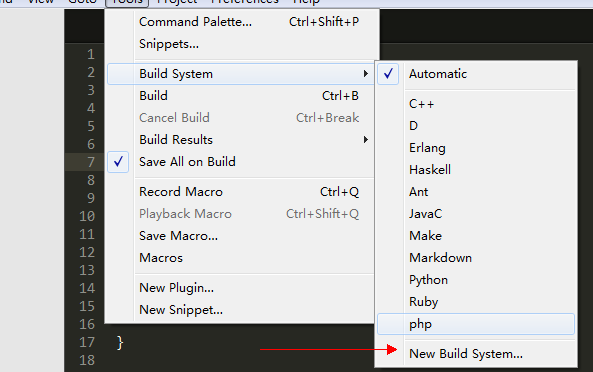Select Ant build system
593x372 pixels.
pyautogui.click(x=476, y=192)
